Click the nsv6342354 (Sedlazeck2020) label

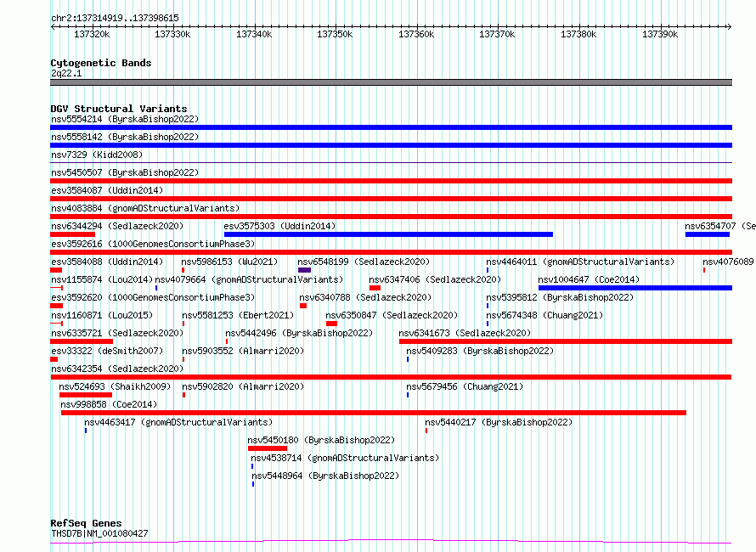point(117,369)
